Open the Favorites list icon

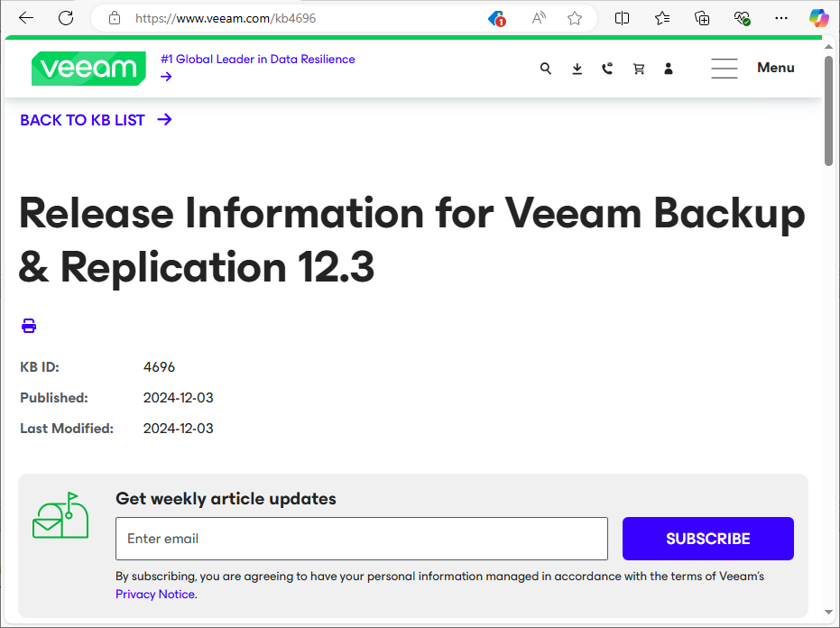tap(662, 18)
